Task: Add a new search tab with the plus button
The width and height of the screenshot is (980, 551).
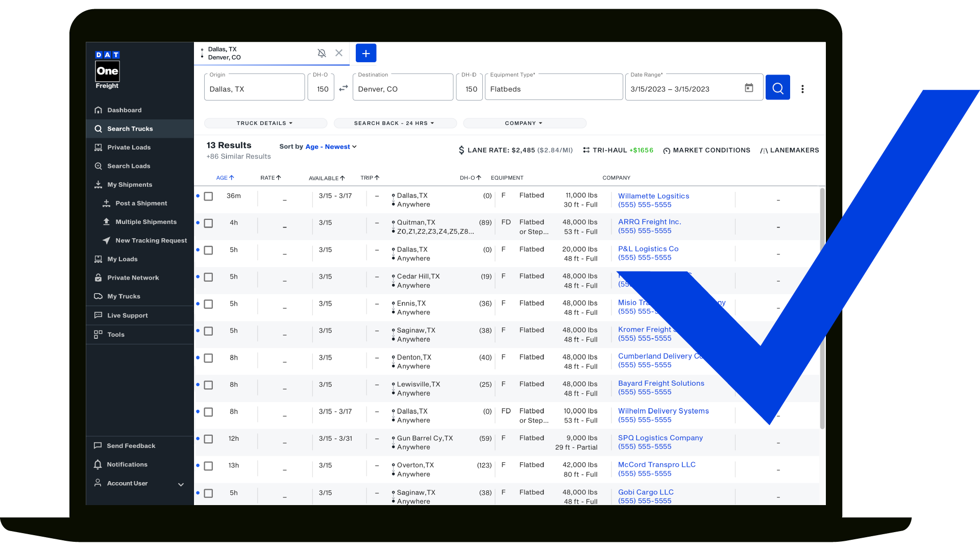Action: click(365, 53)
